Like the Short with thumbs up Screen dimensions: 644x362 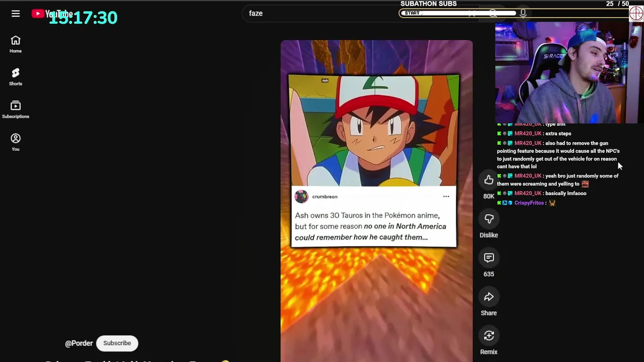tap(489, 179)
